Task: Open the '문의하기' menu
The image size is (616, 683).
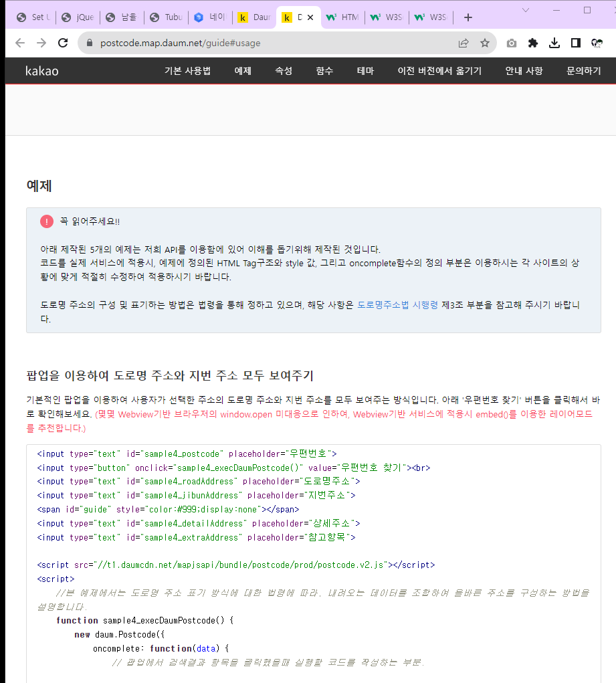Action: 583,70
